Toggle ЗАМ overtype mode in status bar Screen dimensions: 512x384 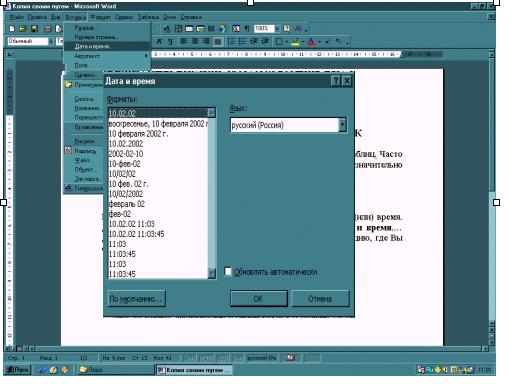tap(237, 358)
